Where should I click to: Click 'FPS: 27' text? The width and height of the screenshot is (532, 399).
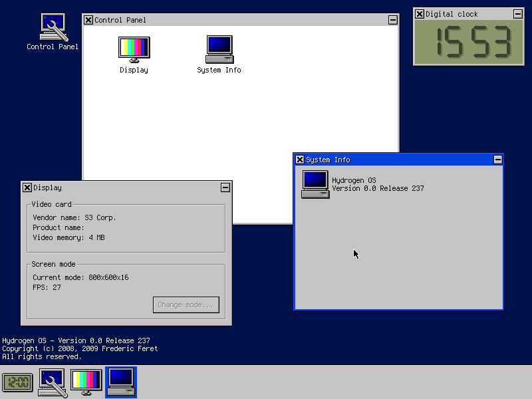tap(47, 287)
